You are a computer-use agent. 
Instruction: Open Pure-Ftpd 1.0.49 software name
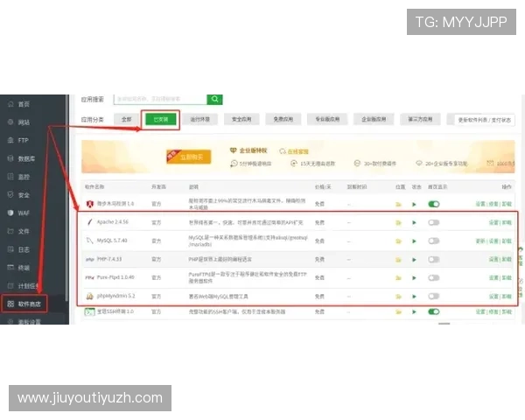[115, 277]
